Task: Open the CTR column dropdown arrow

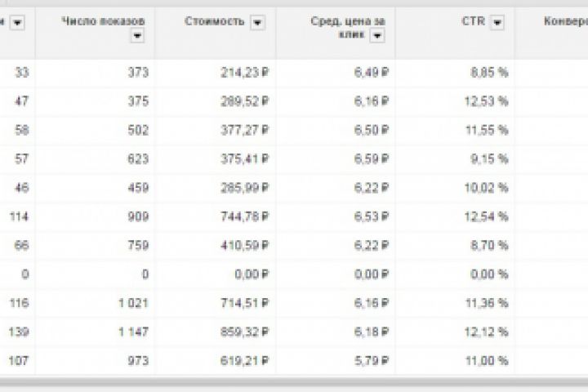Action: click(x=495, y=24)
